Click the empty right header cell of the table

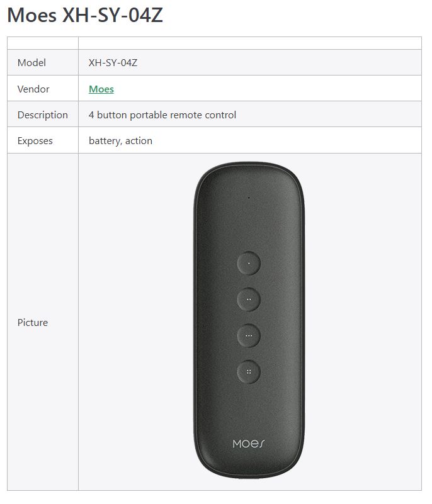249,43
